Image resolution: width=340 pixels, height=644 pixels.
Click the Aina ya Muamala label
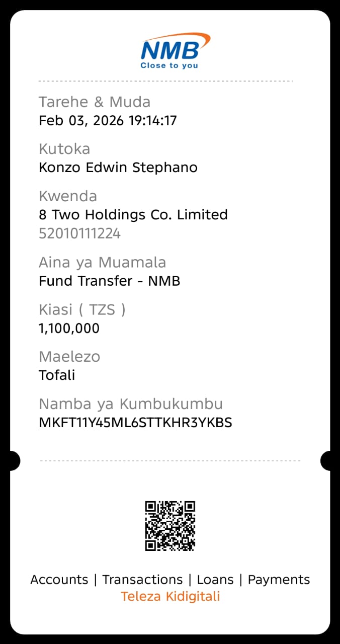tap(102, 263)
